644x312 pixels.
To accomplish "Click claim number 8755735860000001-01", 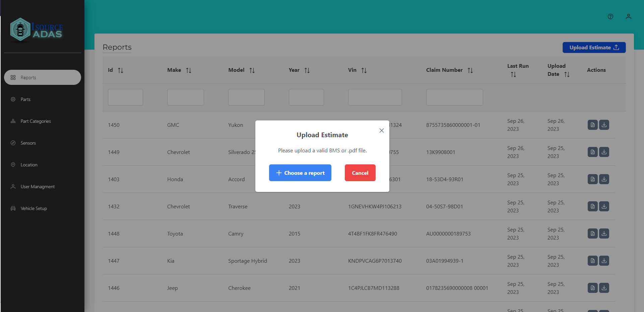I will coord(453,125).
